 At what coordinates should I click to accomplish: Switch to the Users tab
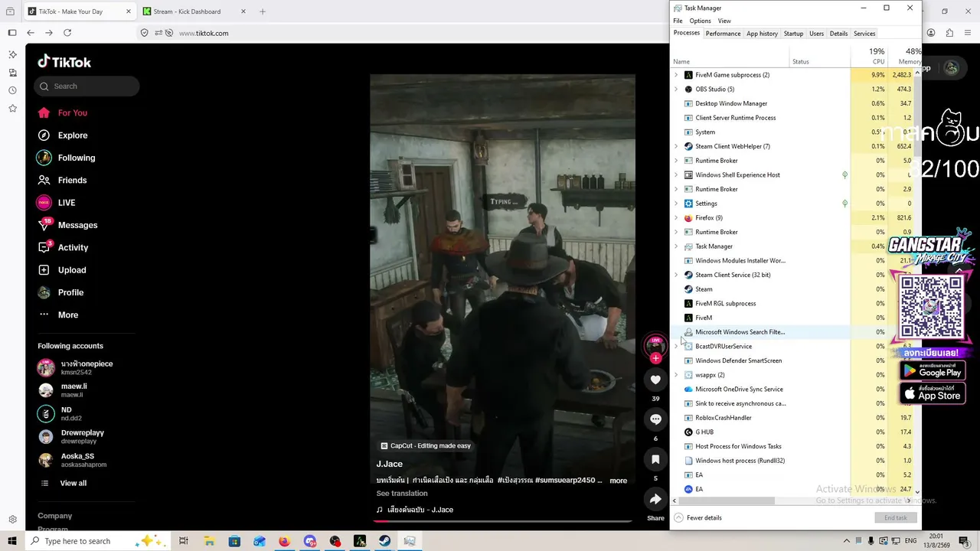816,34
